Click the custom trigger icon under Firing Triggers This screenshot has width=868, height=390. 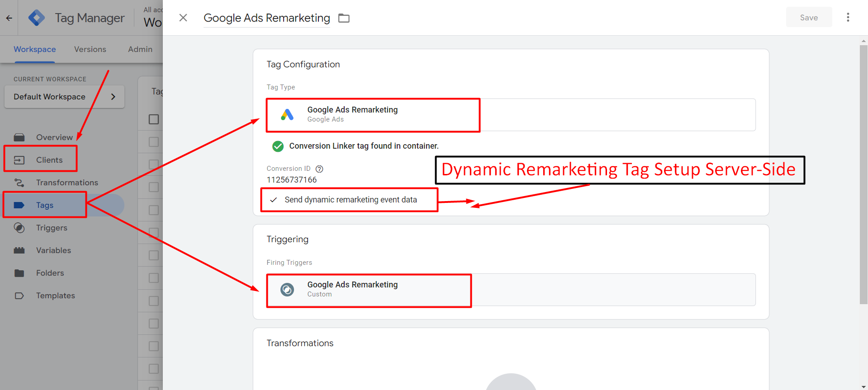(287, 290)
